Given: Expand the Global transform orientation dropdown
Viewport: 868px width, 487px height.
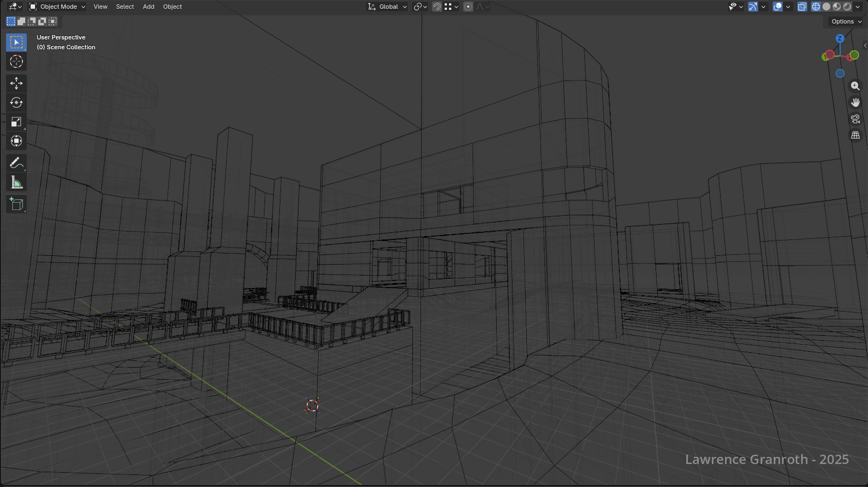Looking at the screenshot, I should tap(388, 7).
